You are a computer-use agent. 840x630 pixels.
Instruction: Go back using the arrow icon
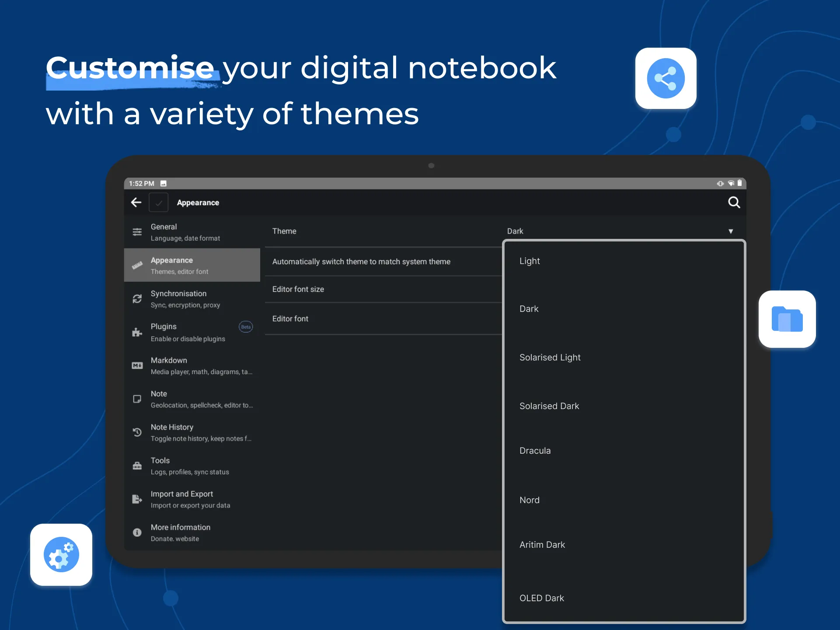136,203
